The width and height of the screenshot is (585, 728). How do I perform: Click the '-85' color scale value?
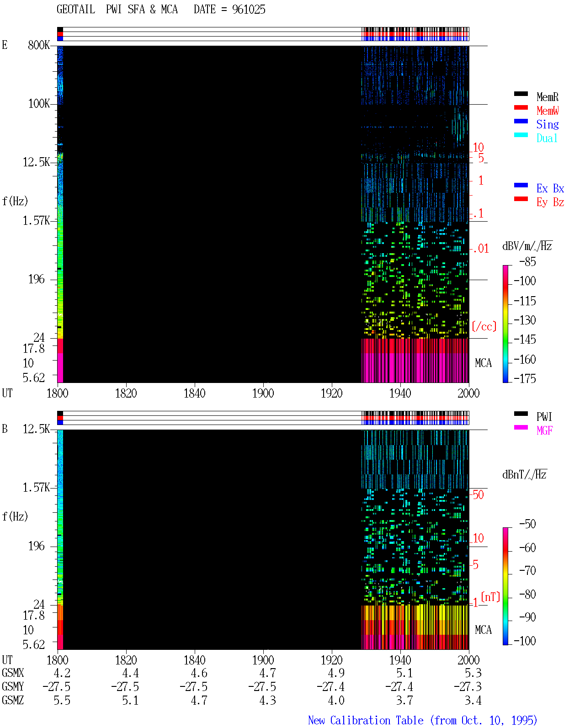pyautogui.click(x=527, y=262)
